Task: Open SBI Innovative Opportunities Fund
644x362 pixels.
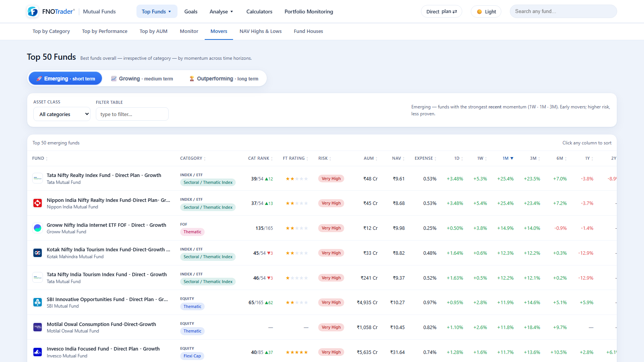Action: [107, 299]
